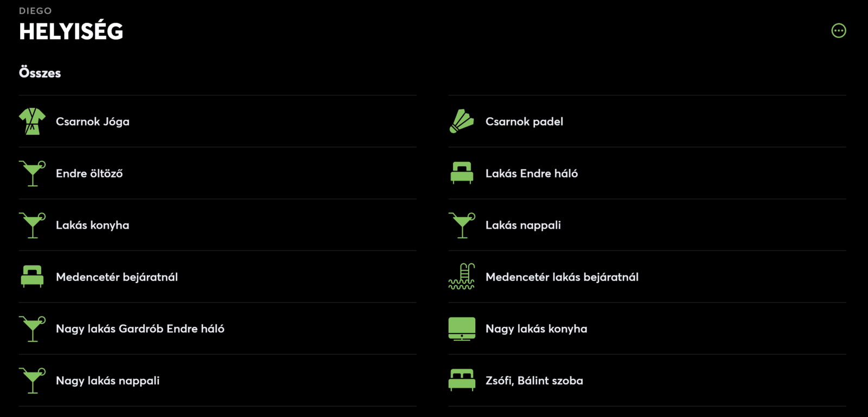Click the TV monitor icon
Viewport: 868px width, 417px height.
pyautogui.click(x=462, y=328)
